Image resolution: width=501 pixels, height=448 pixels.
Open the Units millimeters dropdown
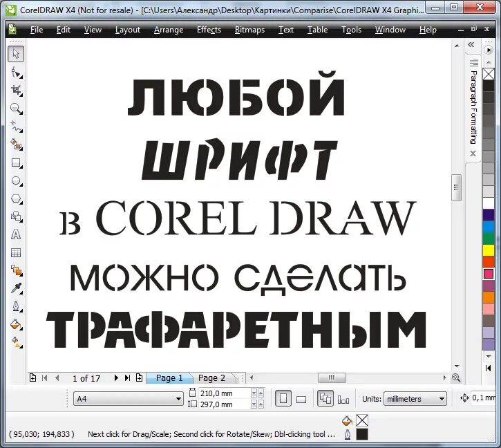[415, 399]
